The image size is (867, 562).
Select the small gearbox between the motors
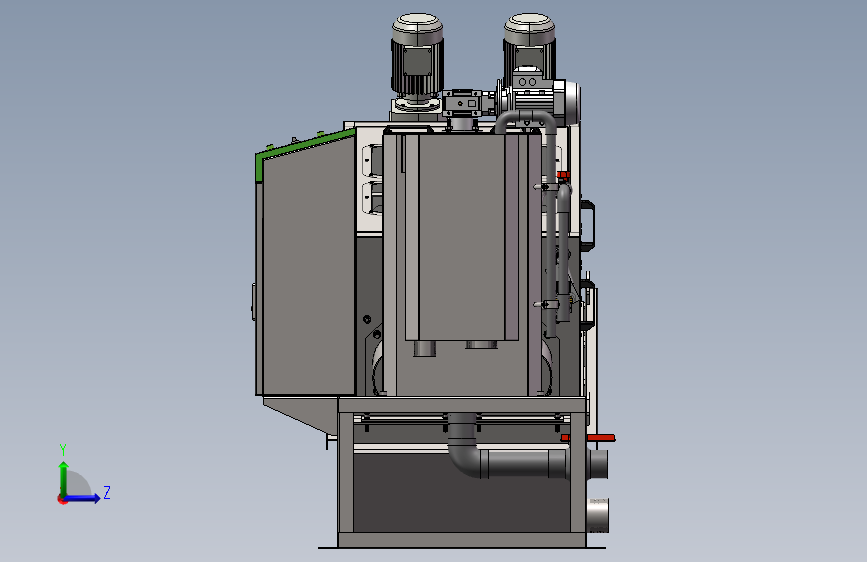point(463,103)
